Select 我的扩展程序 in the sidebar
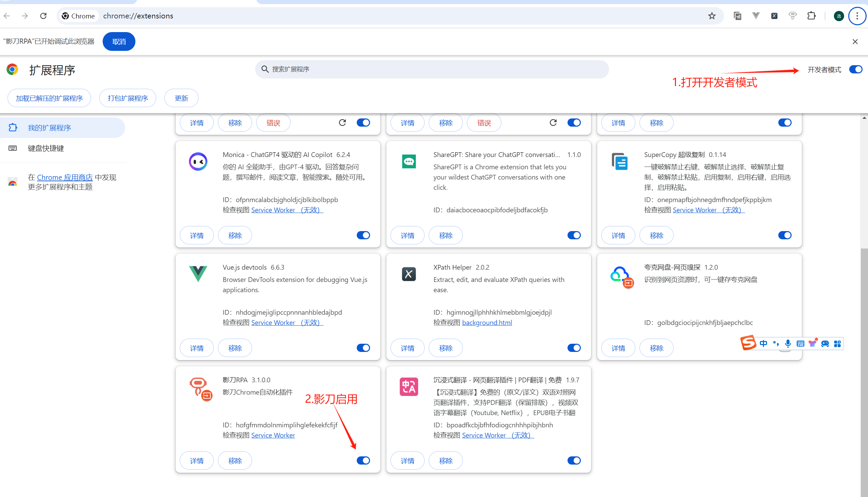Screen dimensions: 868x497 (49, 128)
